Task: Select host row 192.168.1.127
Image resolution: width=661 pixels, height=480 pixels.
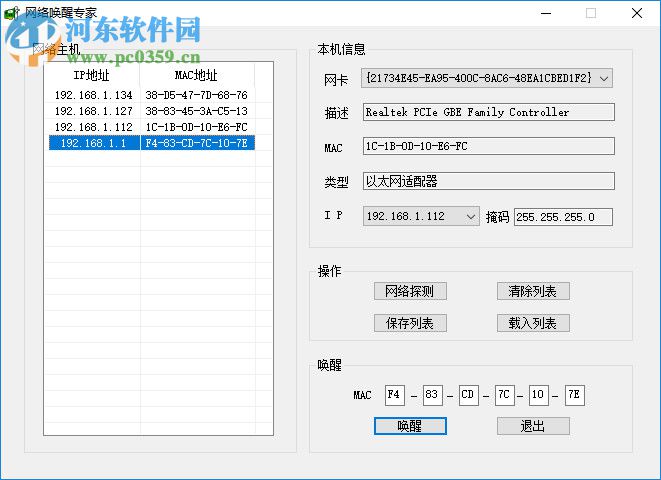Action: pyautogui.click(x=152, y=111)
